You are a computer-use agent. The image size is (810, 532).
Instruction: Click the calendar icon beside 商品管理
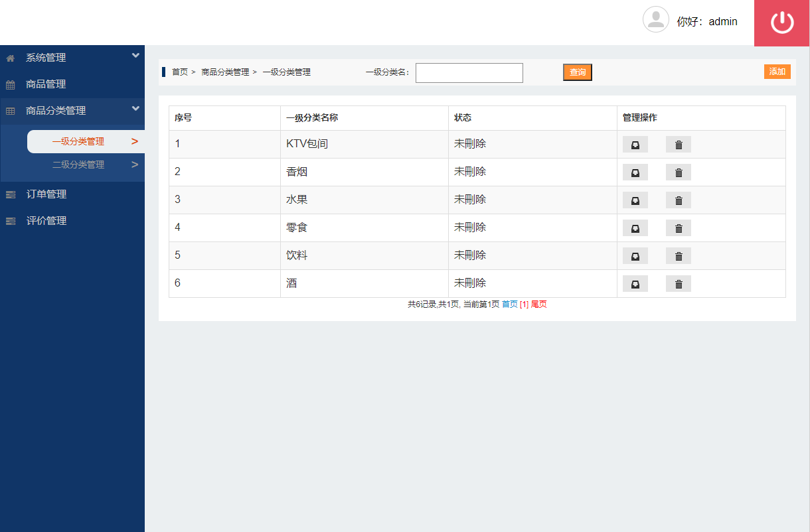pyautogui.click(x=9, y=84)
